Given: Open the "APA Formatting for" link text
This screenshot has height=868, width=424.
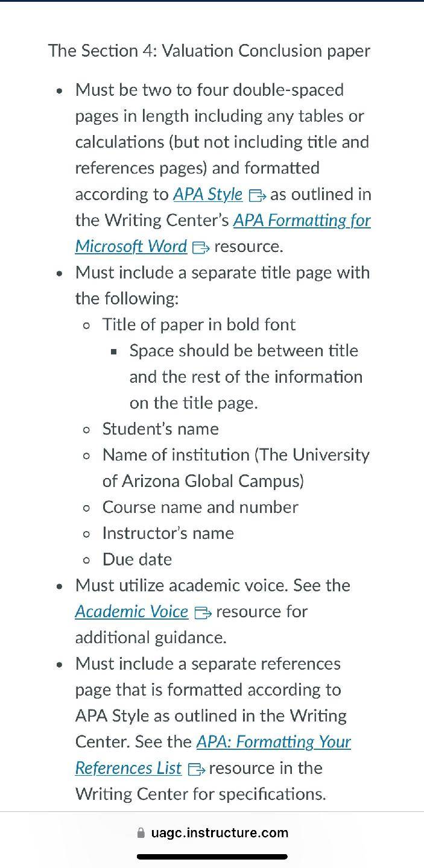Looking at the screenshot, I should tap(302, 221).
